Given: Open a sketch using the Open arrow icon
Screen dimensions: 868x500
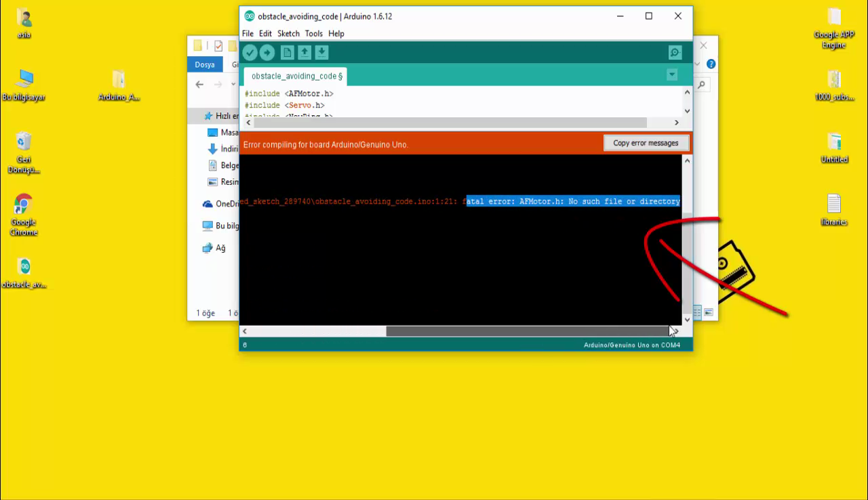Looking at the screenshot, I should (304, 53).
